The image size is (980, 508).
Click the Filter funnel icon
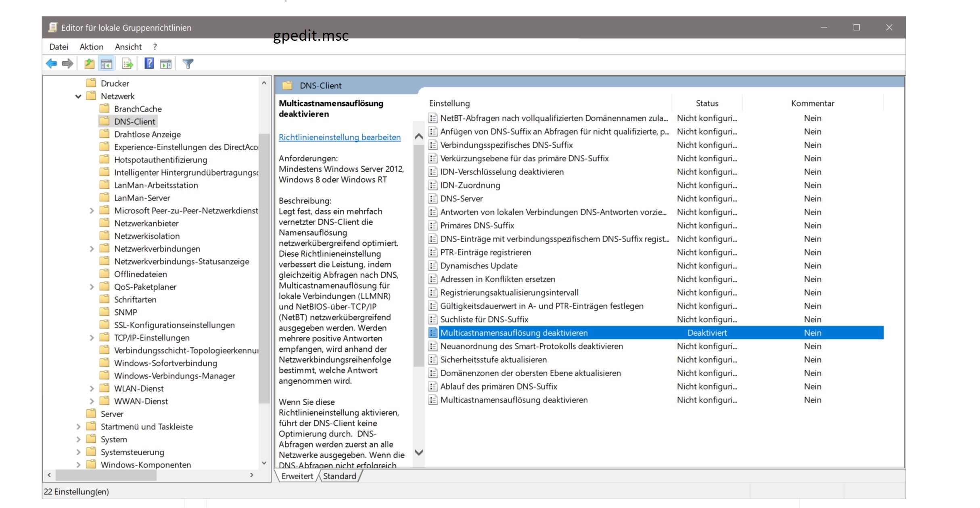[x=188, y=63]
